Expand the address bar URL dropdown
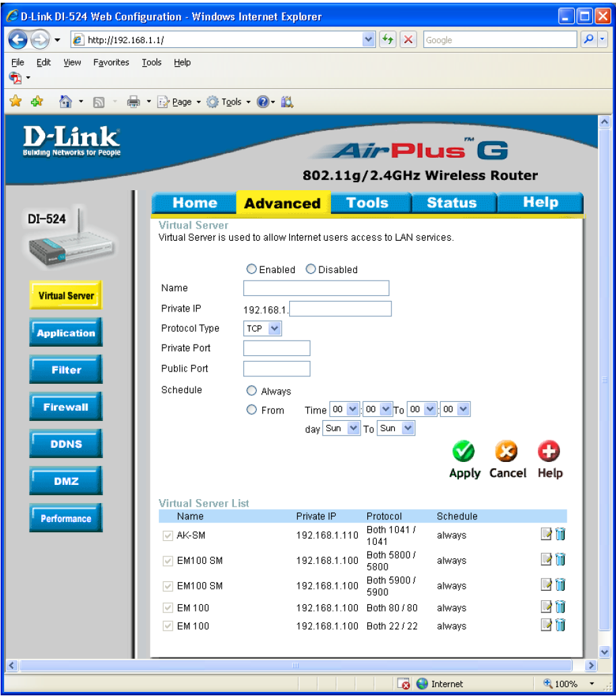 (x=368, y=40)
